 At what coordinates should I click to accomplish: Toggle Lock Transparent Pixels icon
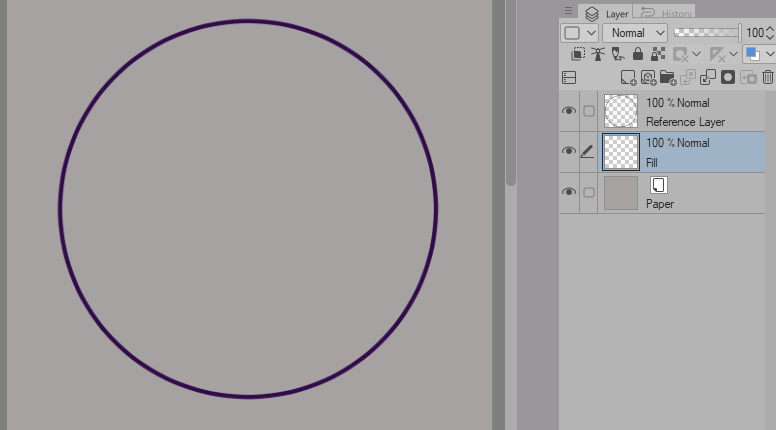(x=658, y=54)
